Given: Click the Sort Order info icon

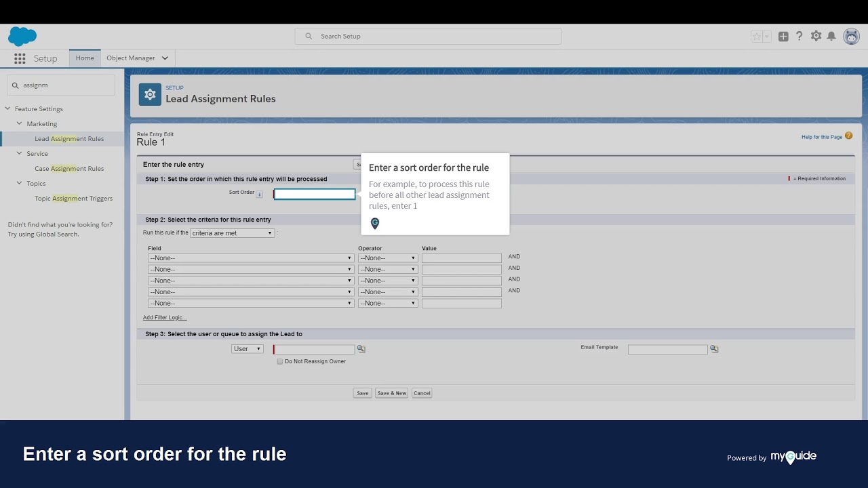Looking at the screenshot, I should tap(259, 194).
